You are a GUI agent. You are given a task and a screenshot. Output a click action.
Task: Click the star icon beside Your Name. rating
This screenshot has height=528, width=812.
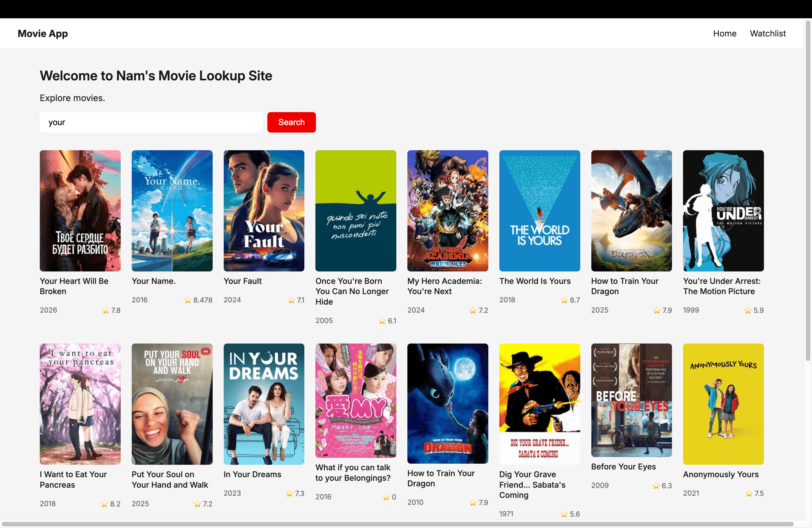188,300
